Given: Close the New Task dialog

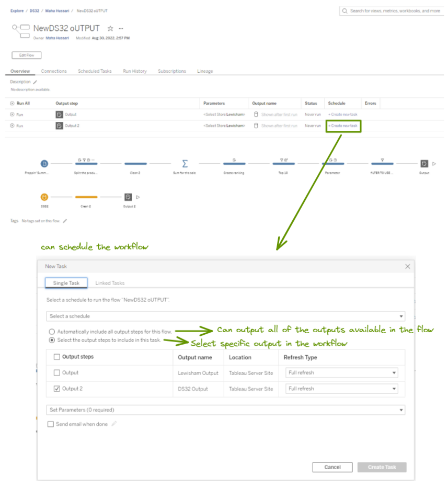Looking at the screenshot, I should pyautogui.click(x=408, y=266).
